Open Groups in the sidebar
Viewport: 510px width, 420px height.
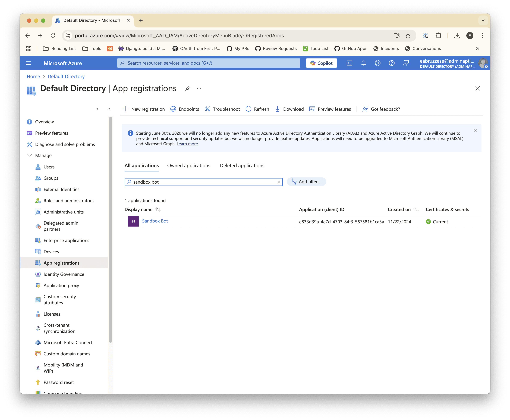click(x=51, y=178)
